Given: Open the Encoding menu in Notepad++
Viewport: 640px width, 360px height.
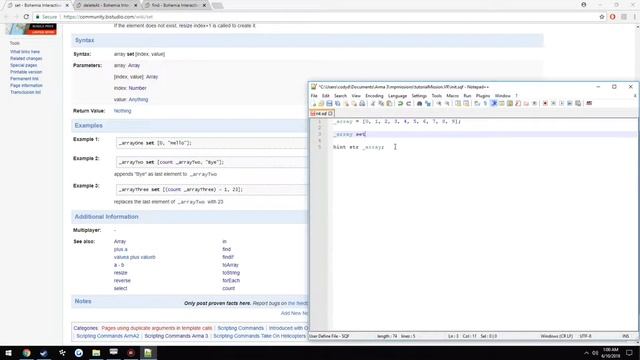Looking at the screenshot, I should 374,96.
